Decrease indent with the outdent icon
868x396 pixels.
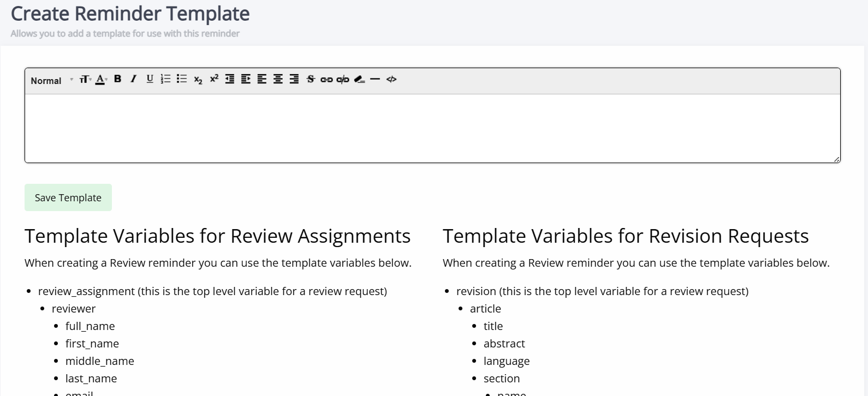click(x=230, y=79)
